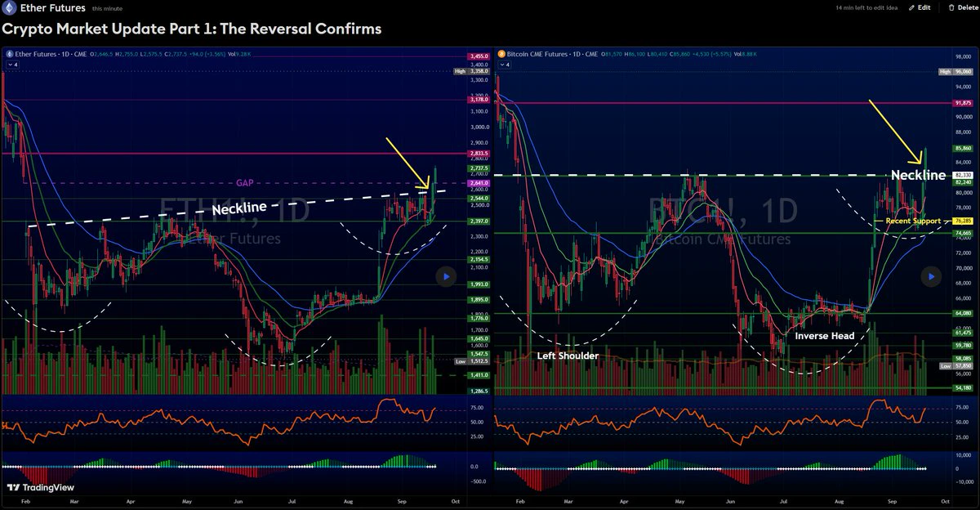Click the Neckline label on the Ether chart

pyautogui.click(x=240, y=209)
